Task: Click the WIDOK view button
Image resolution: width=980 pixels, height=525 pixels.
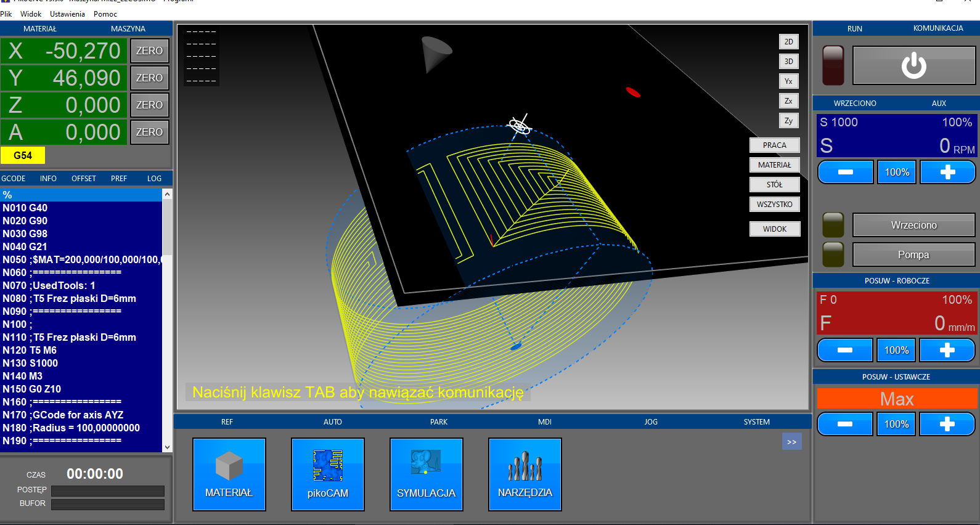Action: [775, 229]
